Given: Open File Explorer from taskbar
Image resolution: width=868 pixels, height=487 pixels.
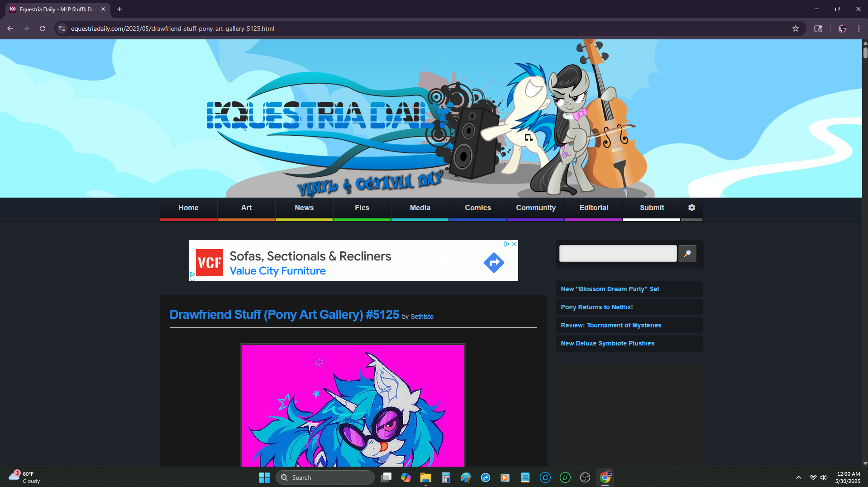Looking at the screenshot, I should point(426,478).
